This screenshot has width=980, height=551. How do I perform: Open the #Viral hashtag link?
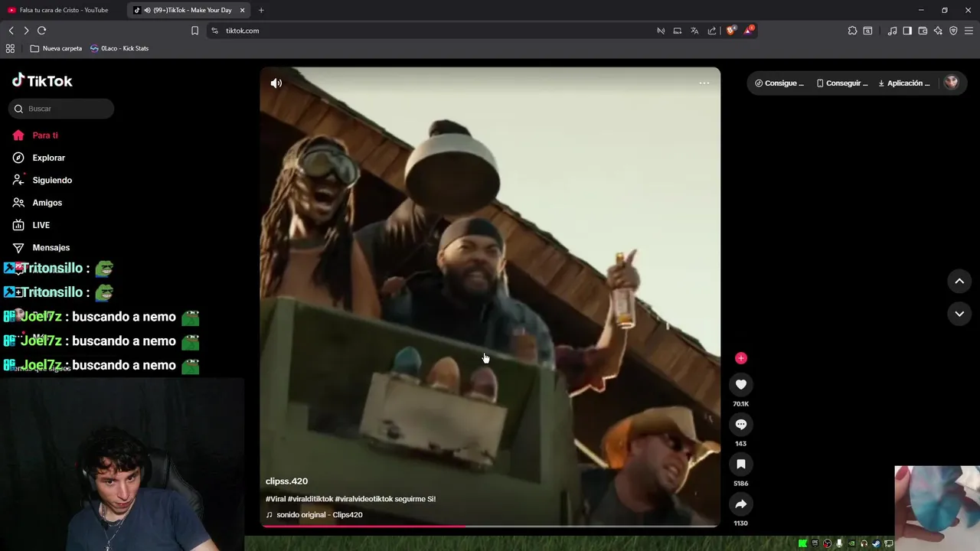(276, 499)
